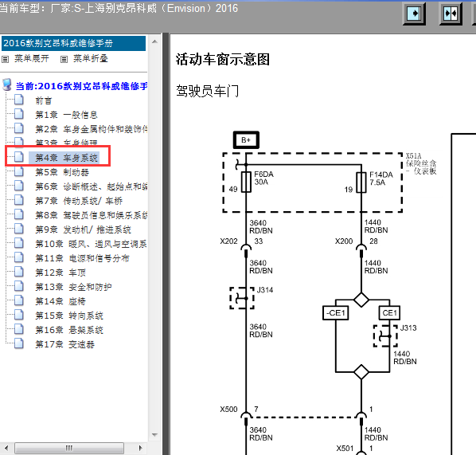Image resolution: width=476 pixels, height=455 pixels.
Task: Open 第13章 安全和防护
Action: click(x=73, y=287)
